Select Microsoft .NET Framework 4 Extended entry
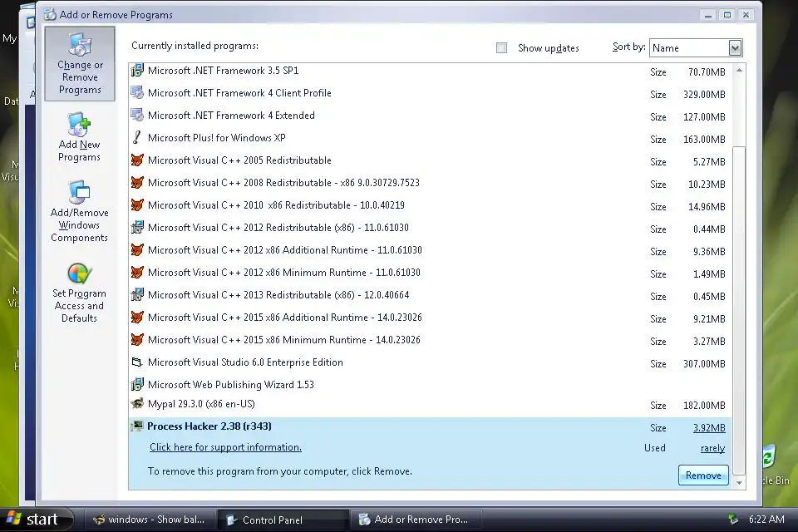This screenshot has height=532, width=798. pyautogui.click(x=431, y=116)
